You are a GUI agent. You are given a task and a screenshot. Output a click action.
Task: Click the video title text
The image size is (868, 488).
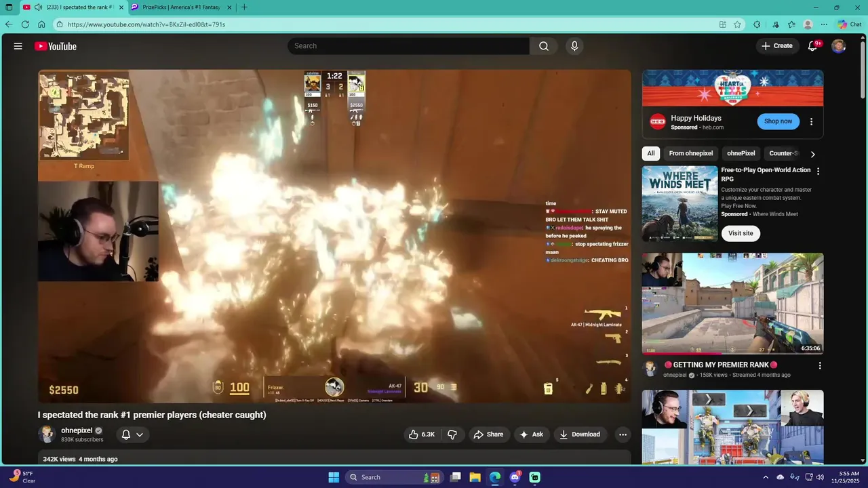pos(152,415)
